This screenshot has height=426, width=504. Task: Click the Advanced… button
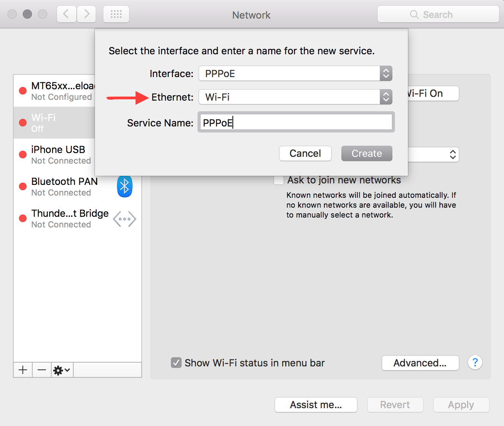[420, 363]
